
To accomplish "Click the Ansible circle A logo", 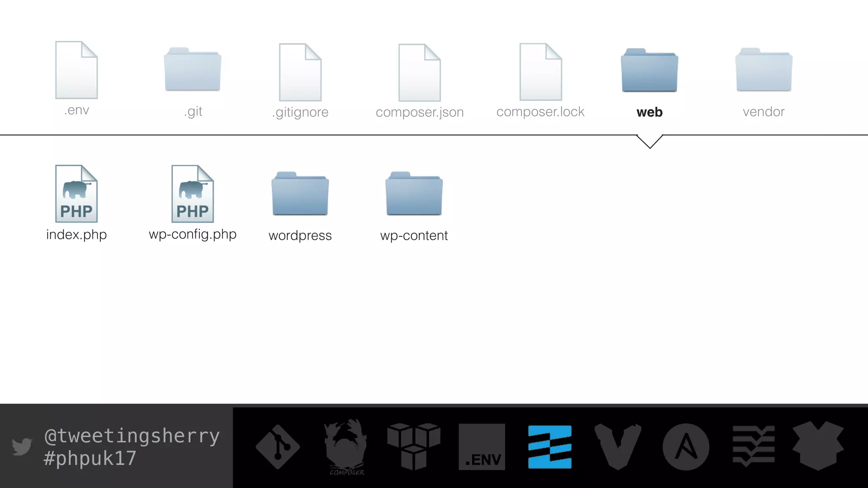I will 686,447.
